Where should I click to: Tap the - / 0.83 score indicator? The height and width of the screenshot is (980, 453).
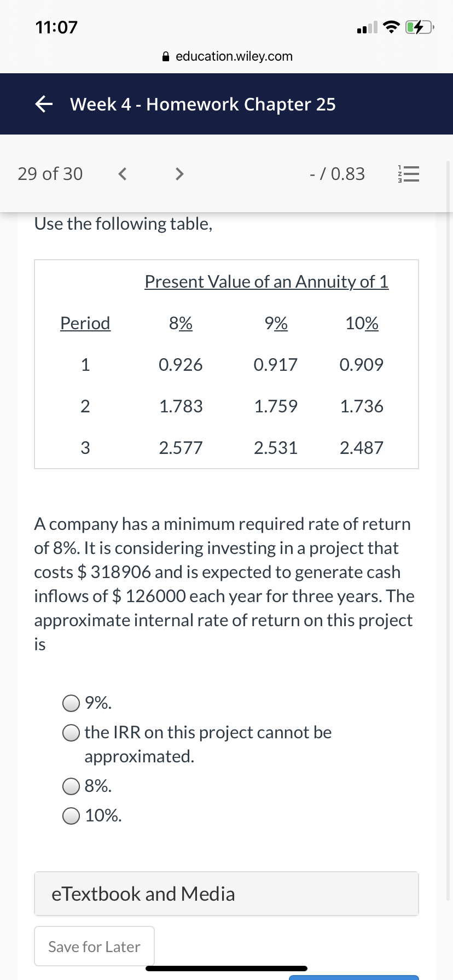(337, 174)
